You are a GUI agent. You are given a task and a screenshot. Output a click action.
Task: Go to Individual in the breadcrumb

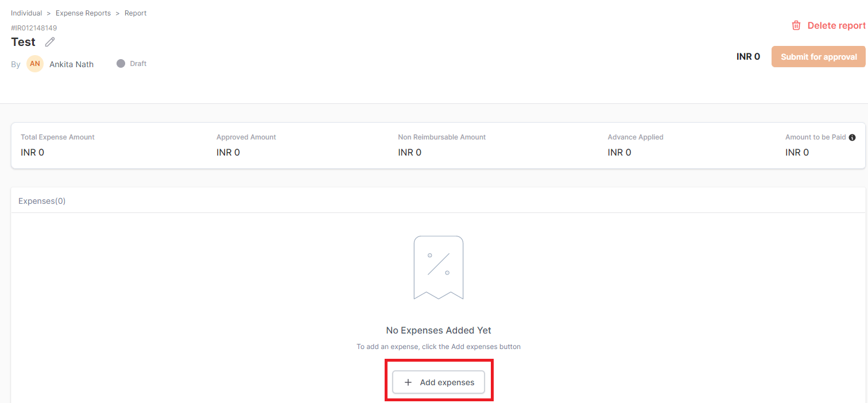click(26, 13)
